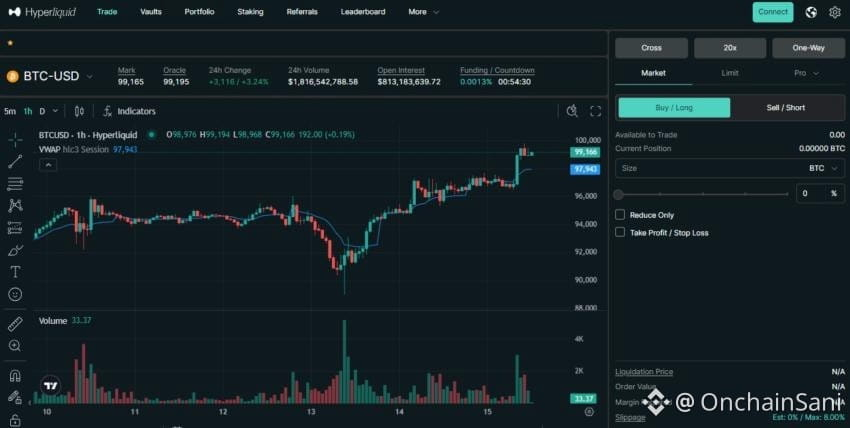
Task: Switch to the Limit order tab
Action: pos(730,73)
